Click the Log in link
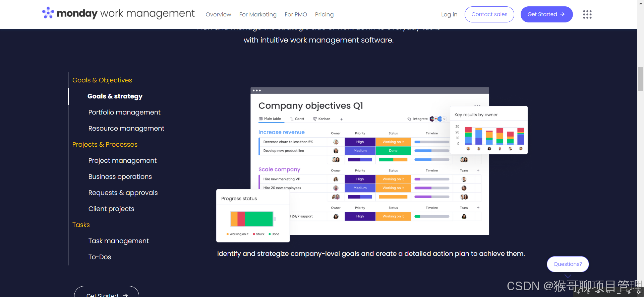 coord(449,14)
